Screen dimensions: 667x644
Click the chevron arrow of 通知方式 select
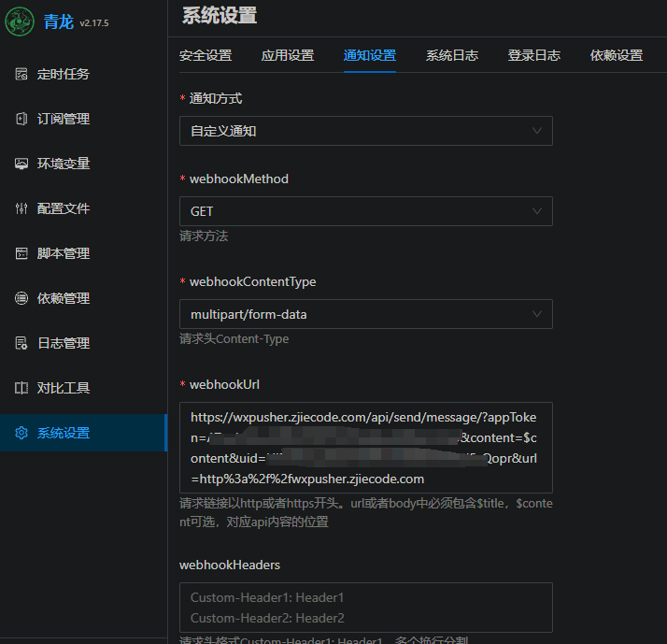pyautogui.click(x=537, y=131)
